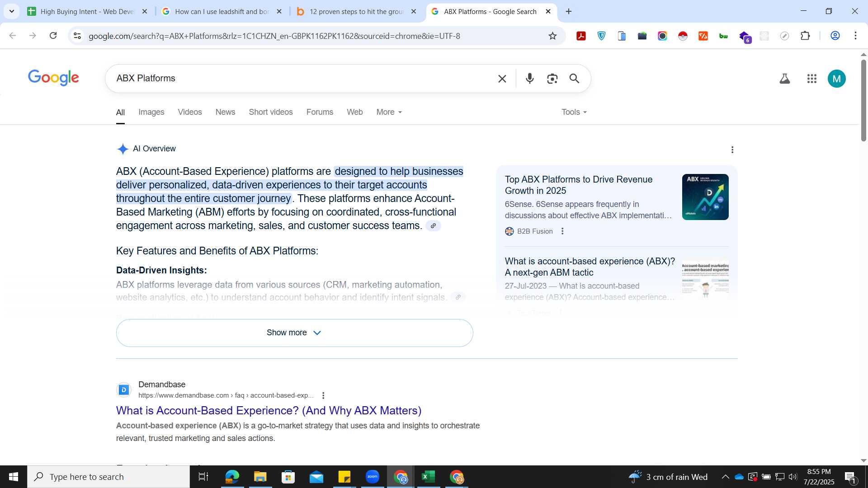Select the Short videos filter
Image resolution: width=868 pixels, height=488 pixels.
[270, 112]
